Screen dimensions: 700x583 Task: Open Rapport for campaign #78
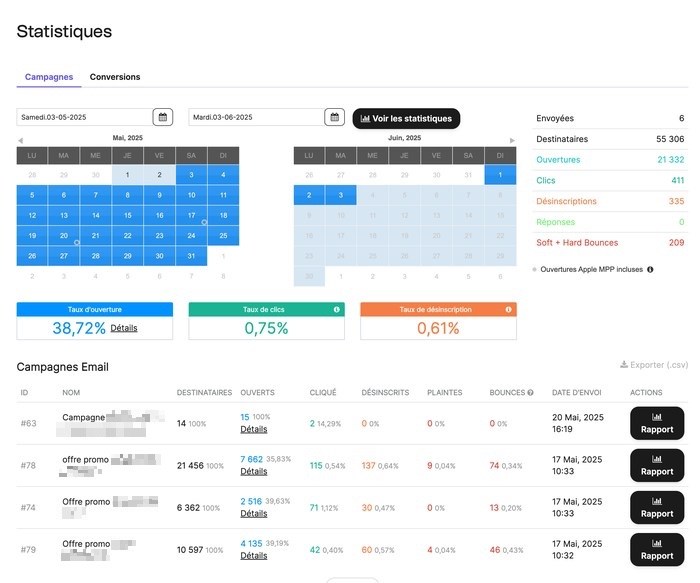pyautogui.click(x=657, y=465)
